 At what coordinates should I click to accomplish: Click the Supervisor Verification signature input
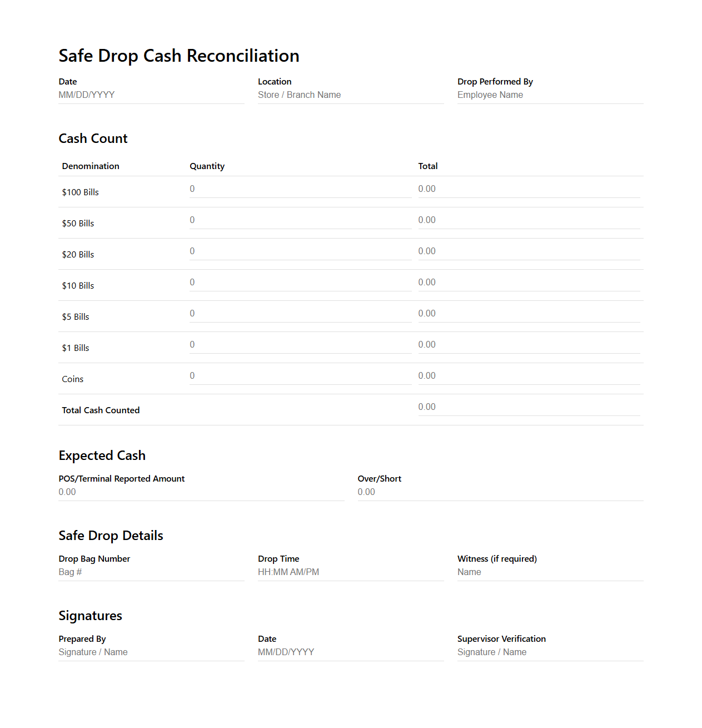(549, 652)
